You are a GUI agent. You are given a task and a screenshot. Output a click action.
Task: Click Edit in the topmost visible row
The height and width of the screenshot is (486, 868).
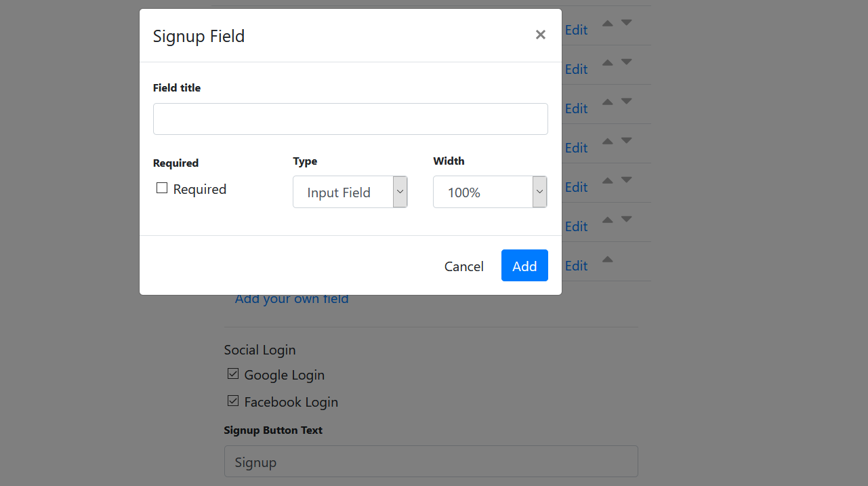[576, 30]
